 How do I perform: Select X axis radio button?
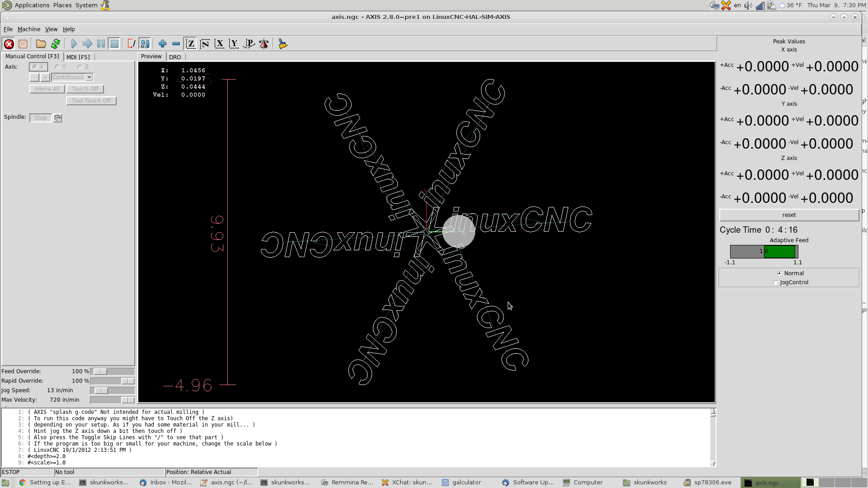pos(38,67)
